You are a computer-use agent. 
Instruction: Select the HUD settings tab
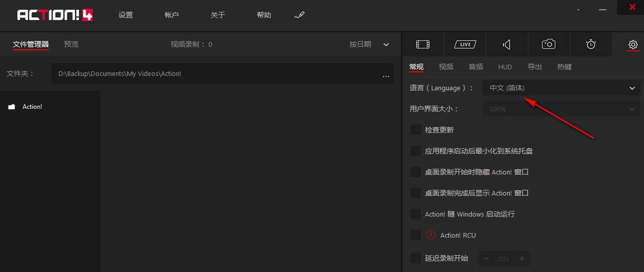coord(505,67)
